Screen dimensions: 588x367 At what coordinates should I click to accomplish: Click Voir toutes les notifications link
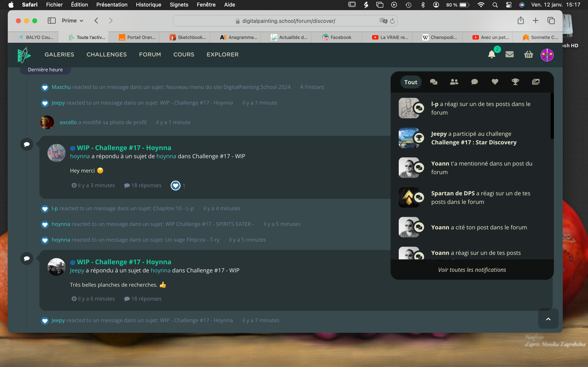472,270
